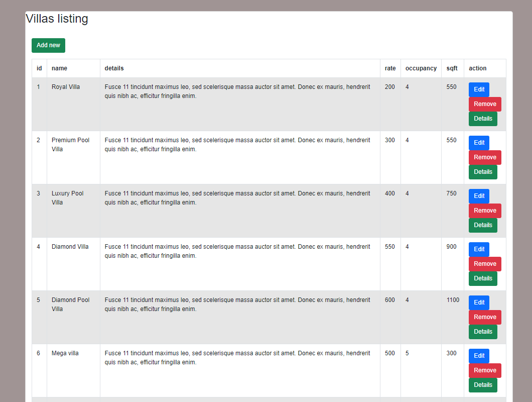Viewport: 532px width, 402px height.
Task: Edit the Luxury Pool Villa row
Action: click(x=479, y=196)
